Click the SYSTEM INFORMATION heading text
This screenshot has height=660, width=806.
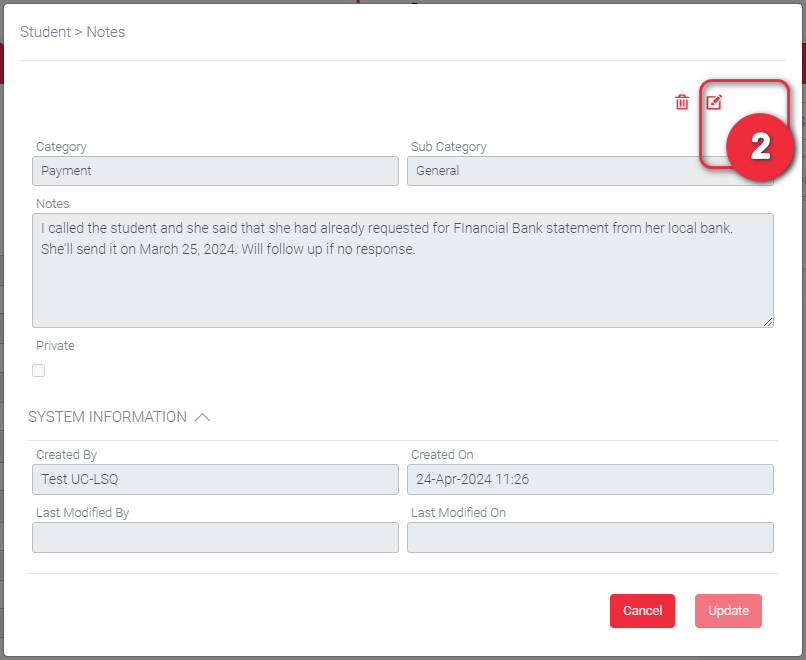pyautogui.click(x=107, y=417)
